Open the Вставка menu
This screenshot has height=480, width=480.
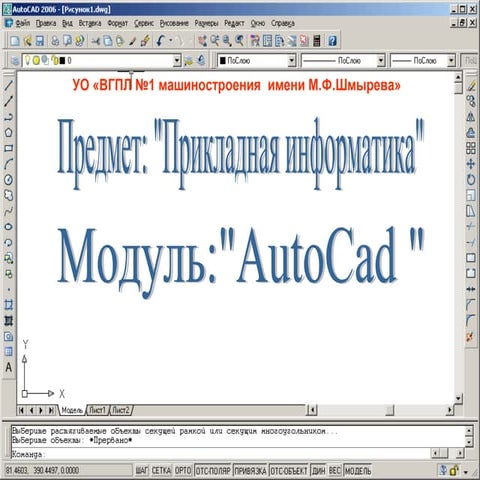point(90,23)
